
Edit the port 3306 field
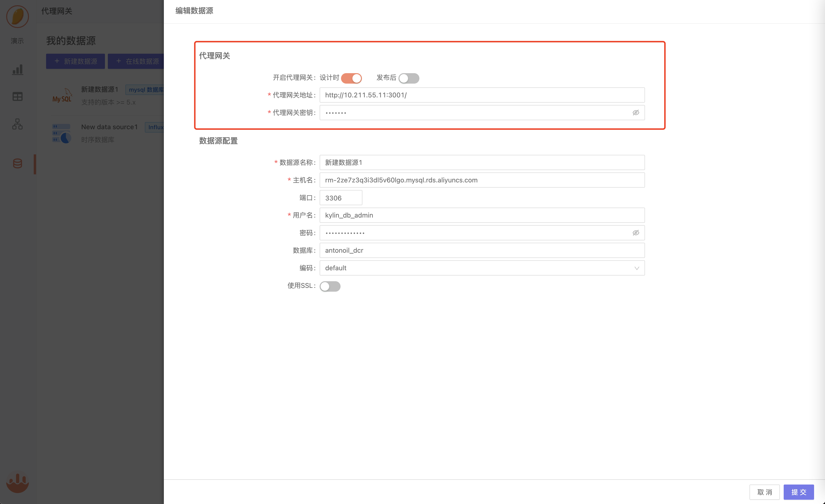click(341, 198)
